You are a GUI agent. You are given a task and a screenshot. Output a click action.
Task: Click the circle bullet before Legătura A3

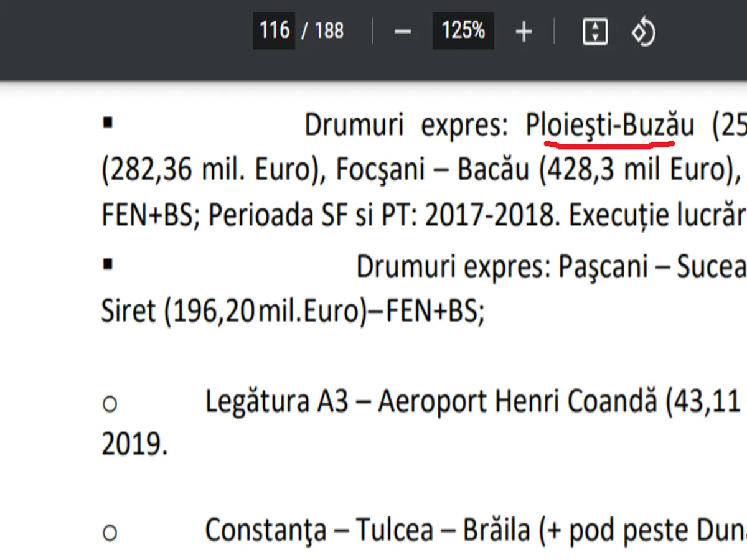coord(110,404)
